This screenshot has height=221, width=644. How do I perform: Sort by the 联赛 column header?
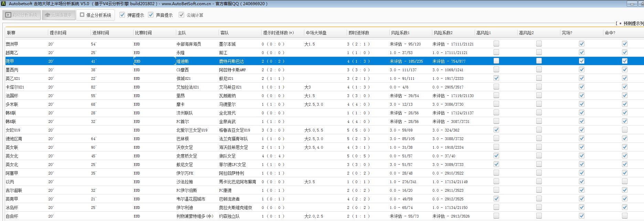pyautogui.click(x=11, y=33)
